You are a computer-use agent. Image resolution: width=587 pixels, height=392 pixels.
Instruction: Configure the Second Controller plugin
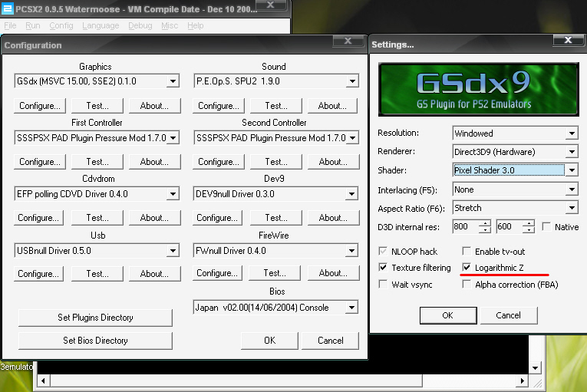click(x=218, y=162)
